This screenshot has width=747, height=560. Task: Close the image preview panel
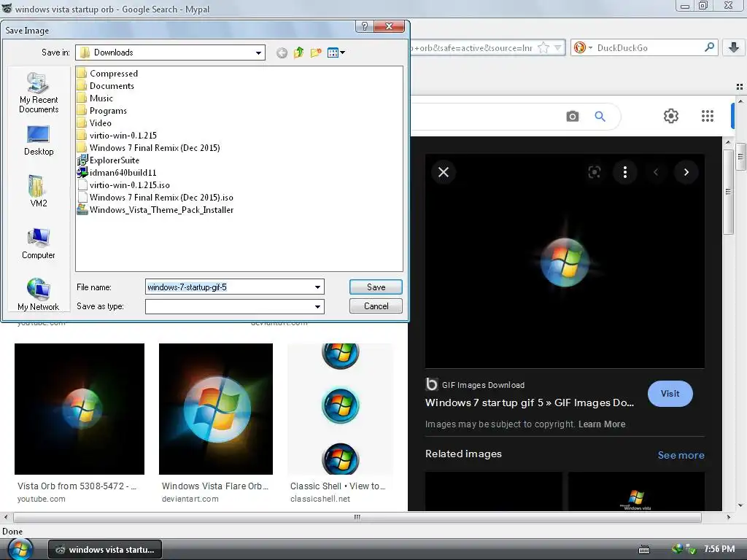point(444,172)
